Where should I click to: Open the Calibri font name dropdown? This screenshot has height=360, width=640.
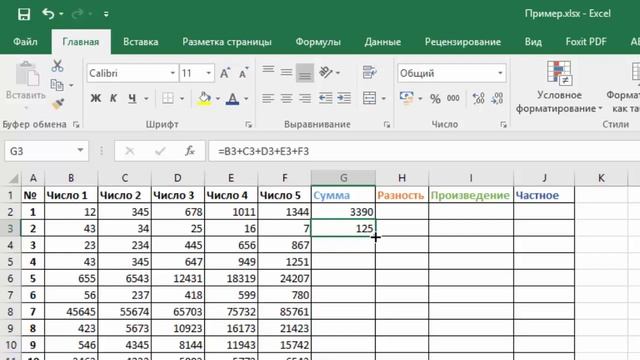(x=173, y=73)
